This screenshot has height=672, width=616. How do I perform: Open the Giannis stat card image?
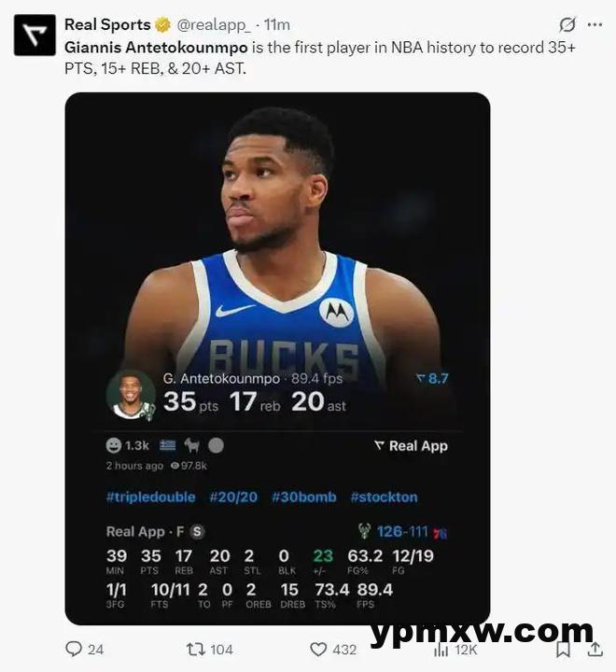277,358
